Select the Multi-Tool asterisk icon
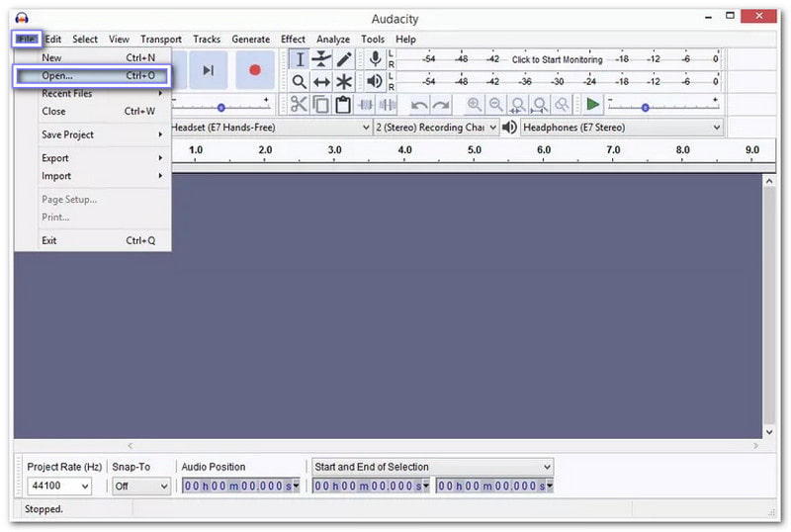 [343, 82]
